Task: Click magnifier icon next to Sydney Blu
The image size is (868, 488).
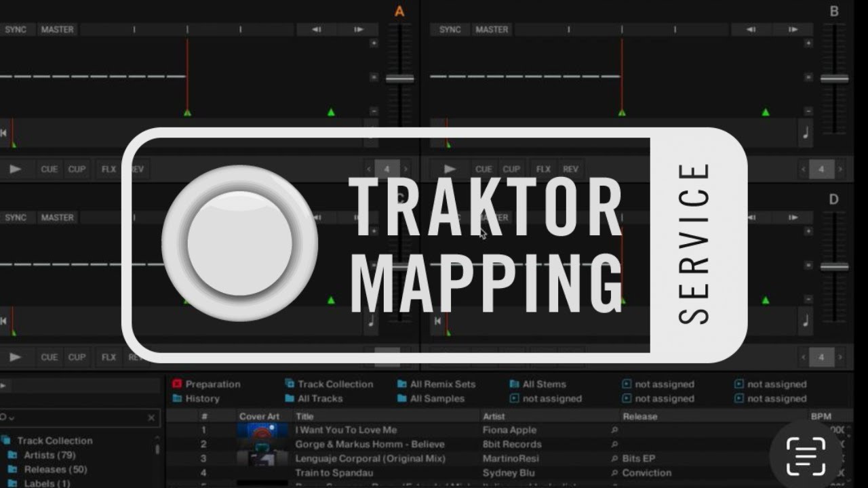Action: point(614,473)
